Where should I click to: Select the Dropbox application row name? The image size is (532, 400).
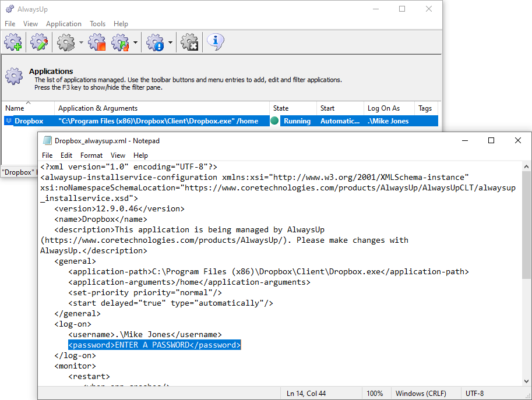coord(29,121)
